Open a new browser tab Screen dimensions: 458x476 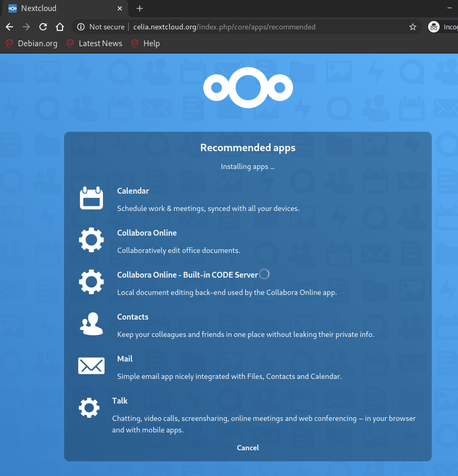pos(140,8)
